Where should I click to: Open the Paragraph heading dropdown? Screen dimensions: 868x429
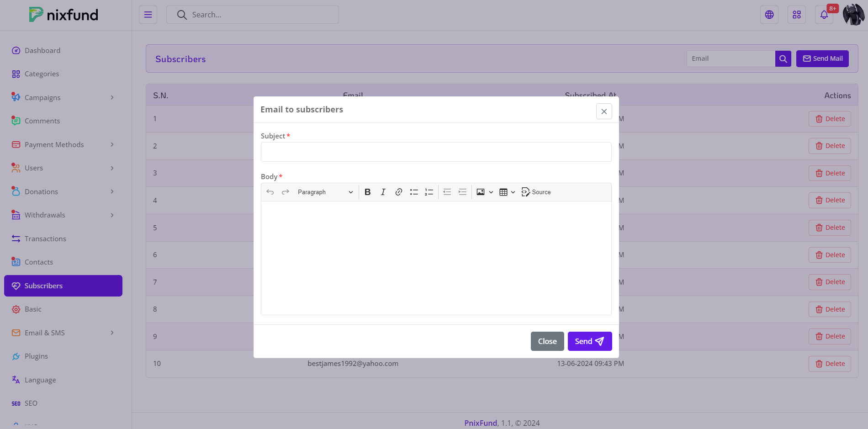point(325,192)
